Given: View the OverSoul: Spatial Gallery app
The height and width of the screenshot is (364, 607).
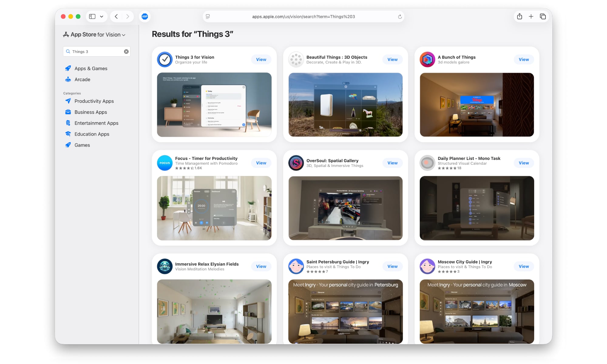Looking at the screenshot, I should (x=392, y=163).
